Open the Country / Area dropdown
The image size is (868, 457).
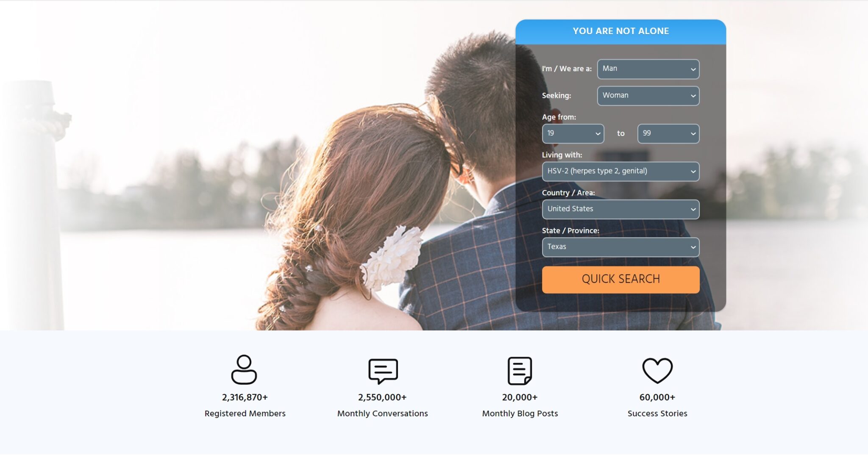pyautogui.click(x=620, y=209)
